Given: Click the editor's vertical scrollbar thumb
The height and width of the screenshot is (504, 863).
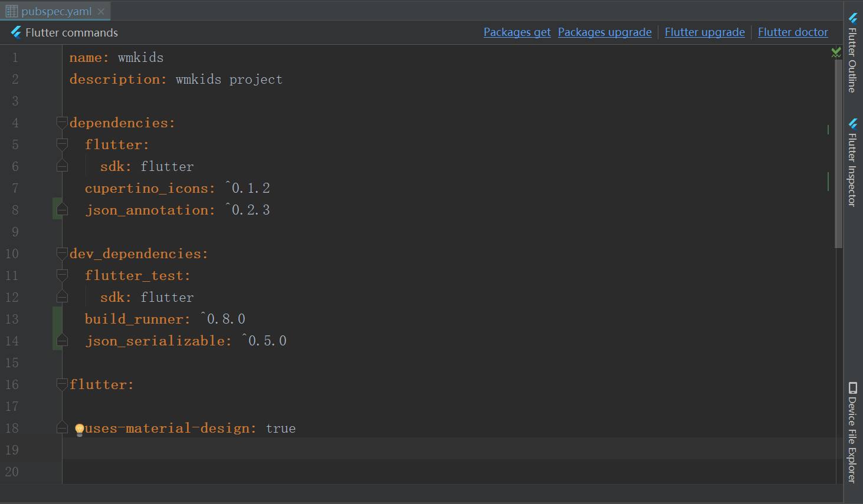Looking at the screenshot, I should pos(838,153).
